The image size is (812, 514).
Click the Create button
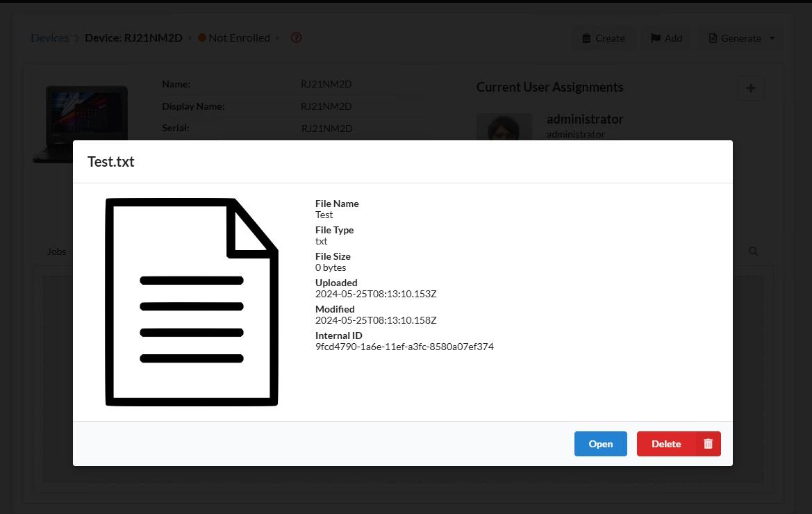(x=603, y=38)
